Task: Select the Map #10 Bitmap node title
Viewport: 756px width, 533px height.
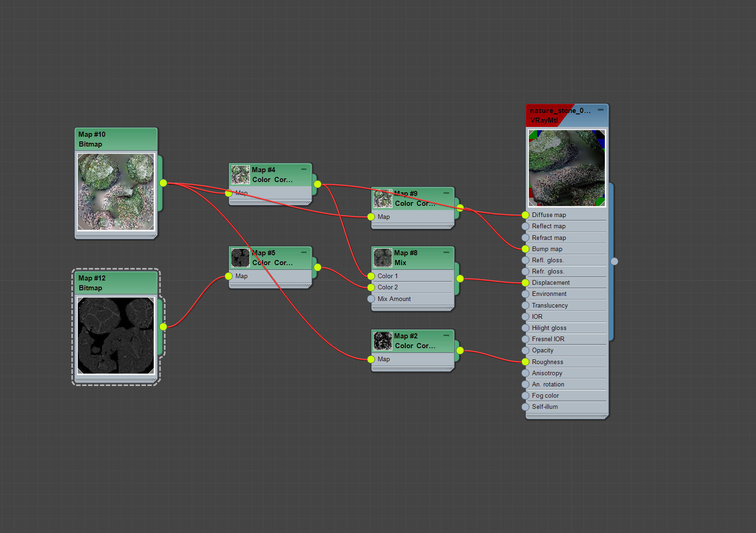Action: pos(116,139)
